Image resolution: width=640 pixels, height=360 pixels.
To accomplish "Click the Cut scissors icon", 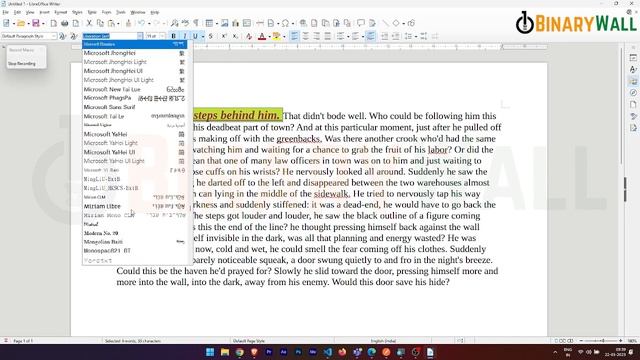I will click(89, 23).
